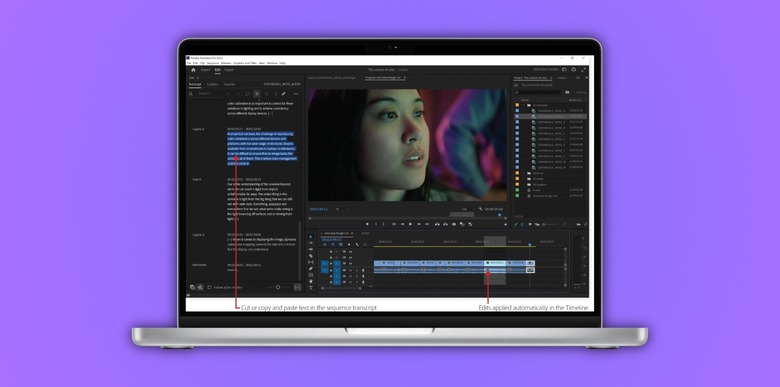Solo the A1 audio track
The height and width of the screenshot is (387, 780).
tap(357, 270)
